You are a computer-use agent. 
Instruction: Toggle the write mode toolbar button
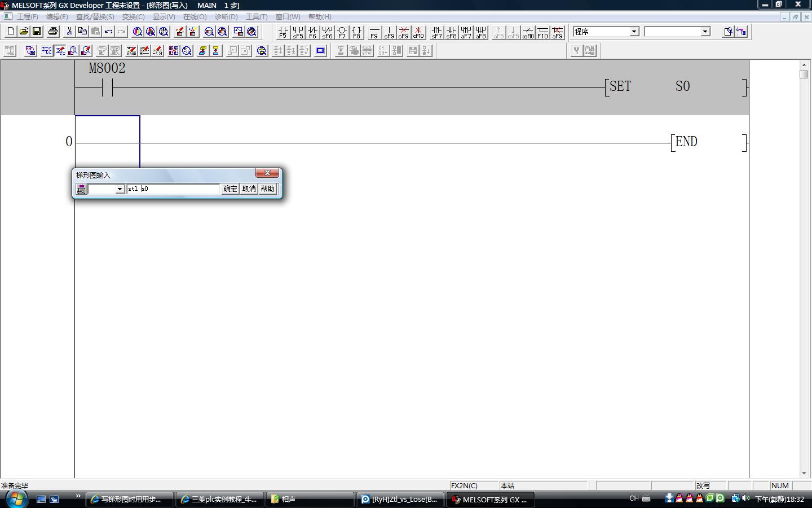[x=60, y=51]
